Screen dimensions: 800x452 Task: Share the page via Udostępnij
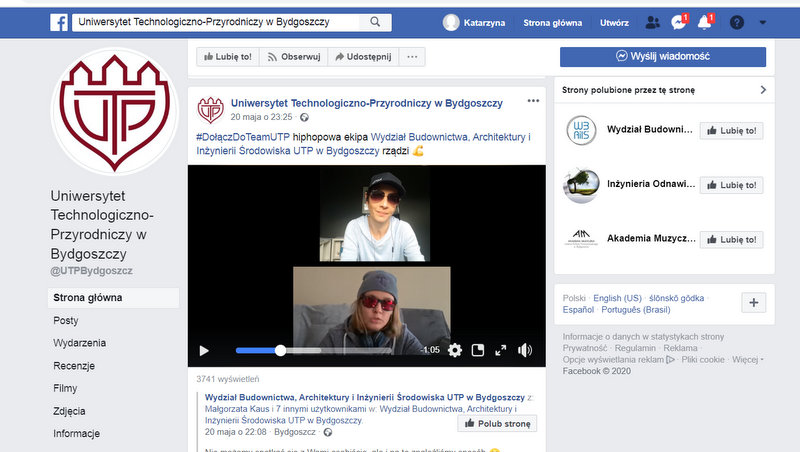(363, 57)
